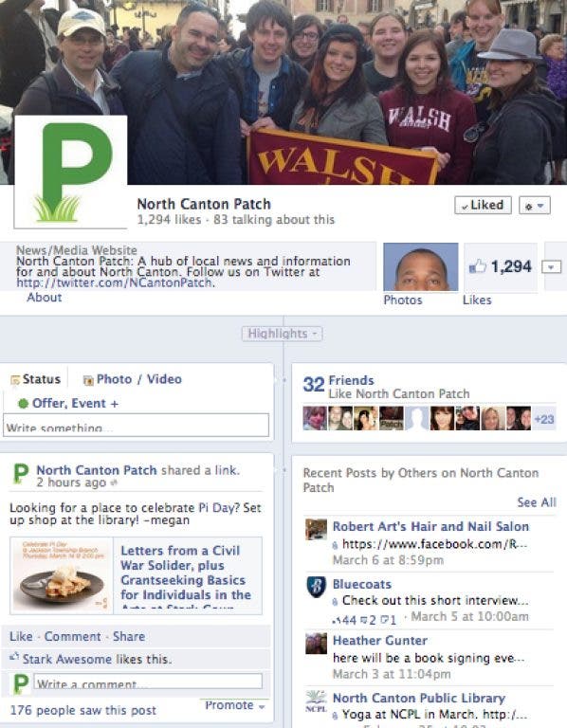Click See All recent posts link
Viewport: 567px width, 728px height.
[537, 502]
